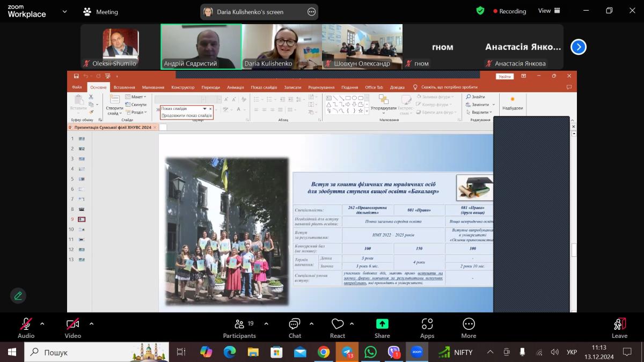Click the green pencil annotate icon
644x362 pixels.
pos(18,295)
